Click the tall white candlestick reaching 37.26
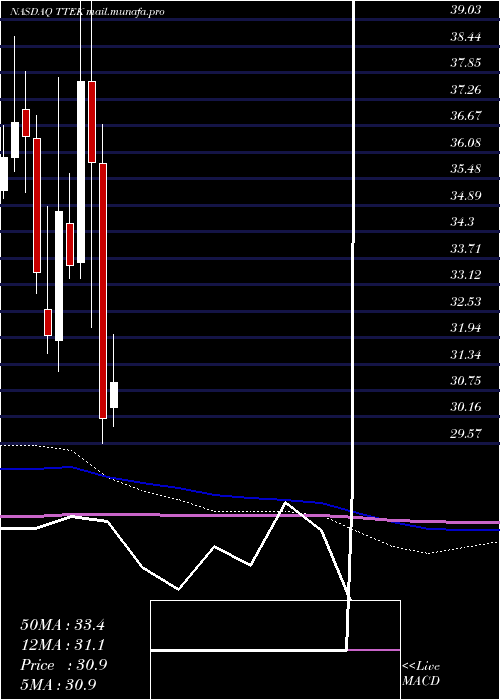This screenshot has height=700, width=500. [81, 172]
